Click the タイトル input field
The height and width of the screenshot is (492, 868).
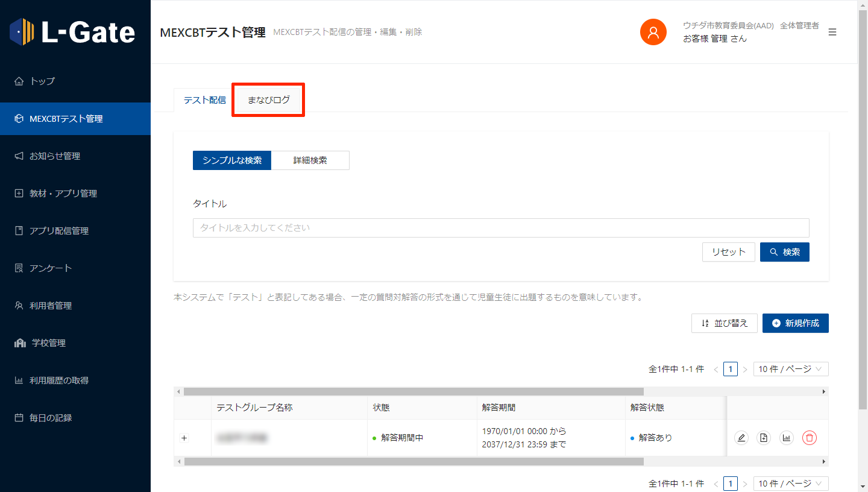[x=500, y=228]
